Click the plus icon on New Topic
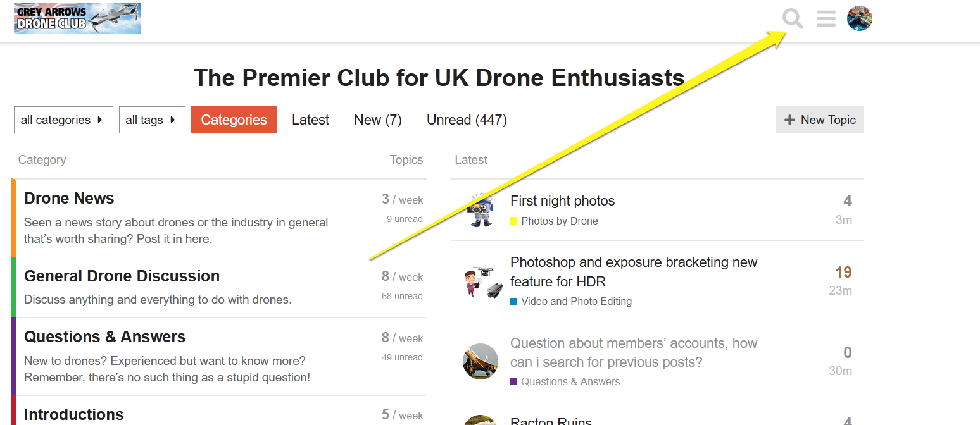This screenshot has width=980, height=425. (x=789, y=120)
